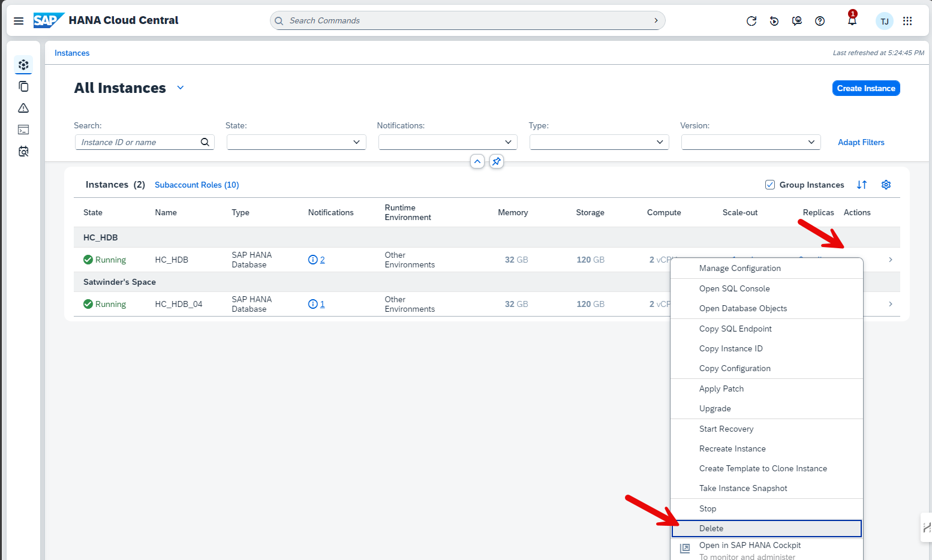Open the Subaccount Roles (10) link
The height and width of the screenshot is (560, 932).
pyautogui.click(x=197, y=185)
